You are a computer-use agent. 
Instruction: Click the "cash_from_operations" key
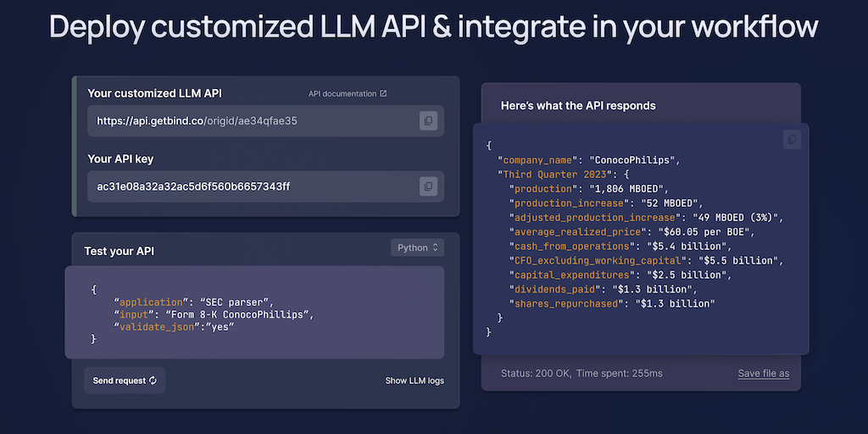point(572,247)
